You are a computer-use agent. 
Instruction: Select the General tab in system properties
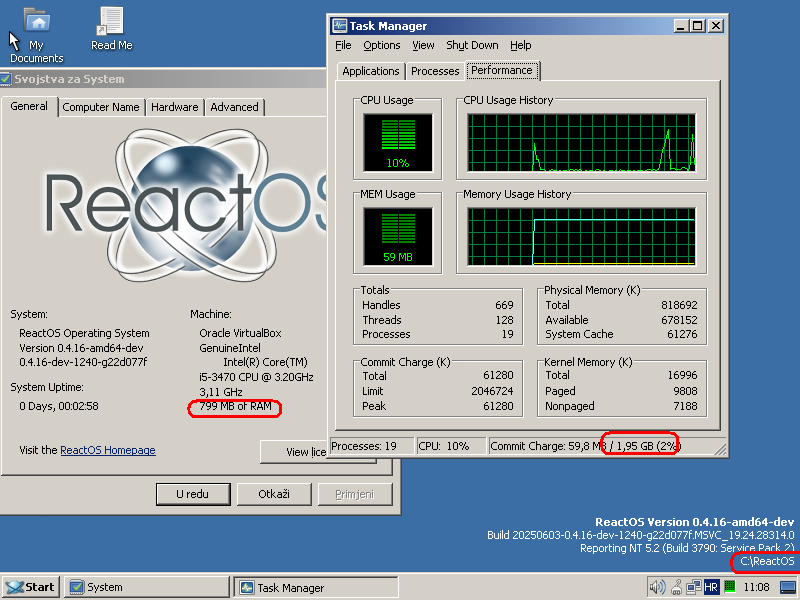29,106
